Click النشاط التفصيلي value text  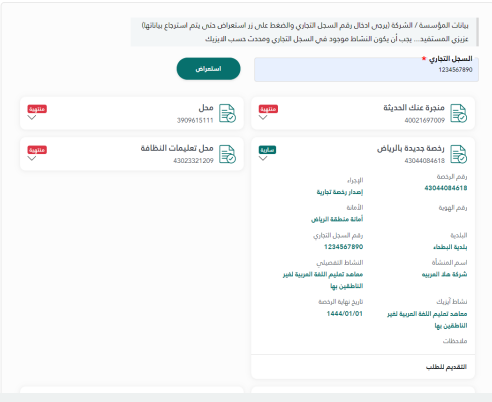(323, 280)
